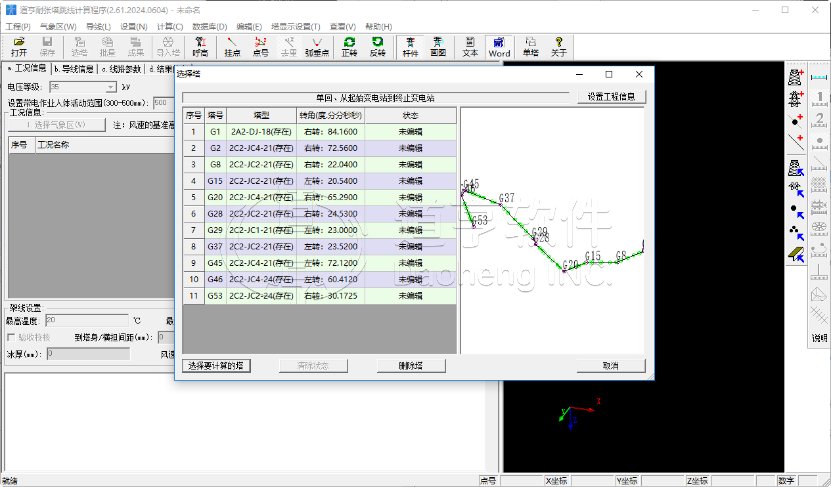Click the select single point icon with blue arrow
Viewport: 831px width, 487px height.
795,211
